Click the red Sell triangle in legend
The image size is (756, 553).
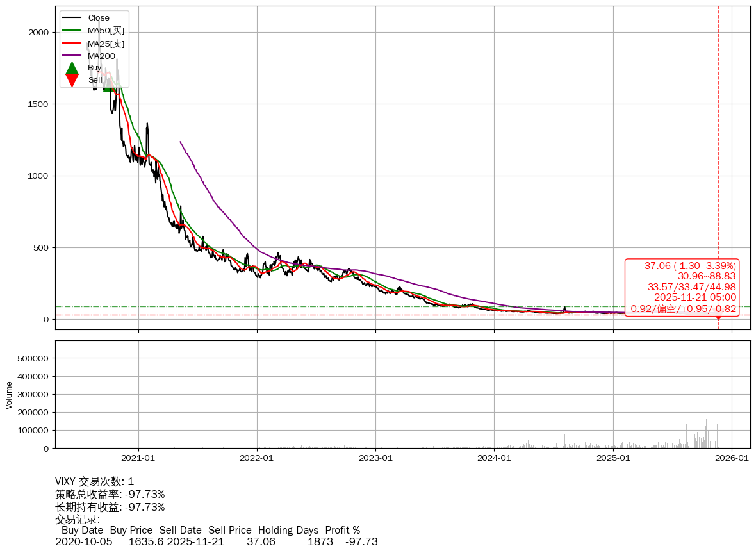72,79
